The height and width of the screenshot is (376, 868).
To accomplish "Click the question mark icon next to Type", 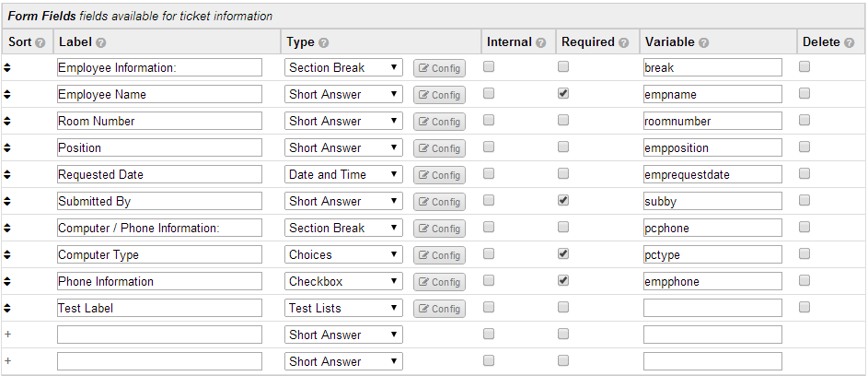I will tap(324, 42).
